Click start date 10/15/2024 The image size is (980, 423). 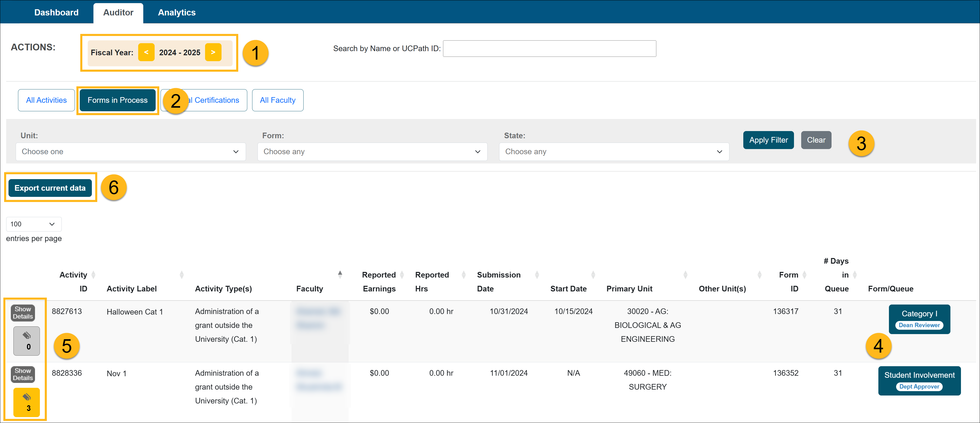[573, 311]
